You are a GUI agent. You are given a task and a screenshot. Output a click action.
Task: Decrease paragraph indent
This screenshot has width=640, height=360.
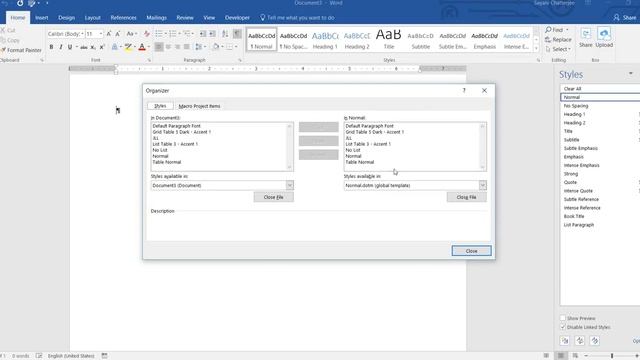(x=203, y=34)
